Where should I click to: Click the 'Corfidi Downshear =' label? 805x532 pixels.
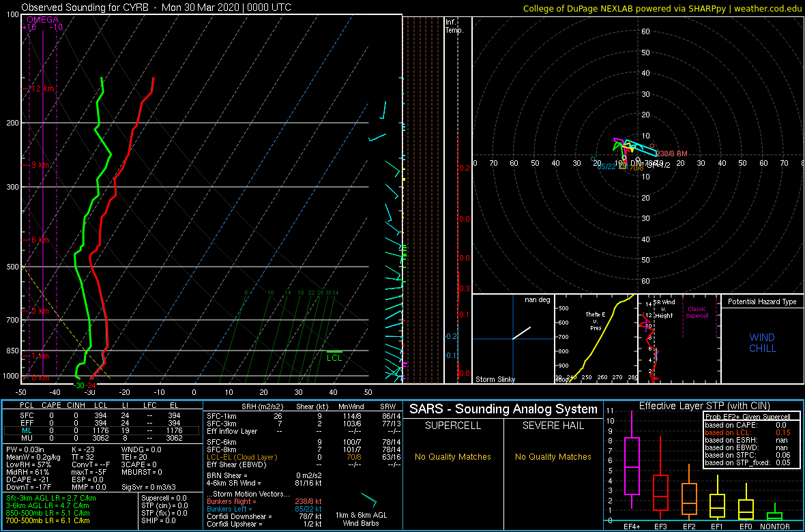[x=239, y=516]
